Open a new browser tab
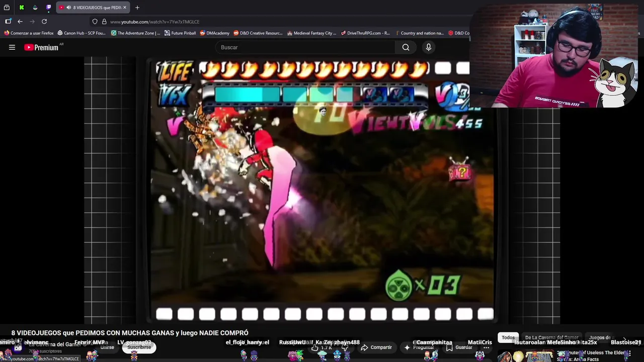Image resolution: width=644 pixels, height=362 pixels. (137, 8)
